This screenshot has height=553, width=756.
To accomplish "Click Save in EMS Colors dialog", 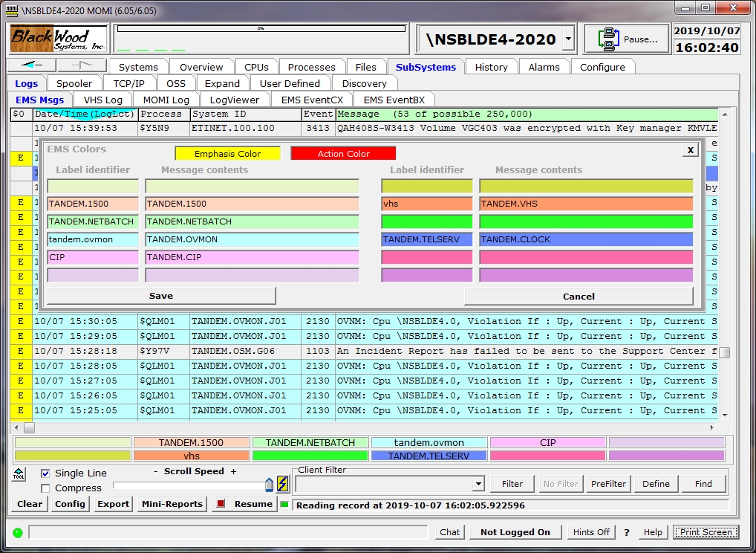I will click(161, 296).
